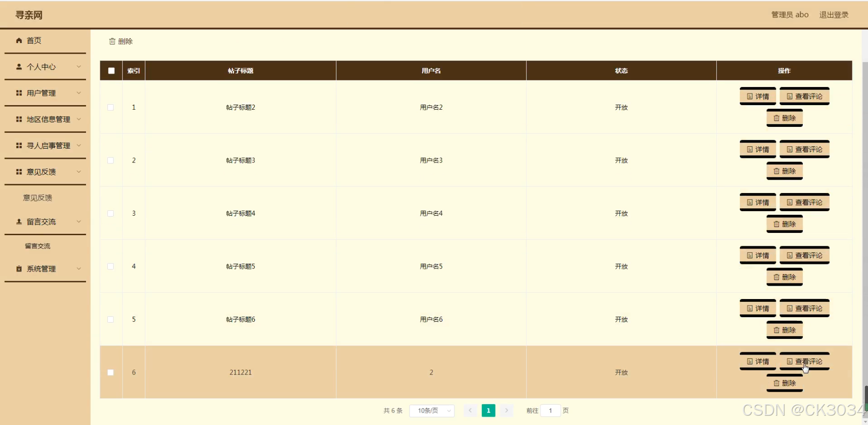Click the 管理员 abo account label
868x425 pixels.
[790, 15]
